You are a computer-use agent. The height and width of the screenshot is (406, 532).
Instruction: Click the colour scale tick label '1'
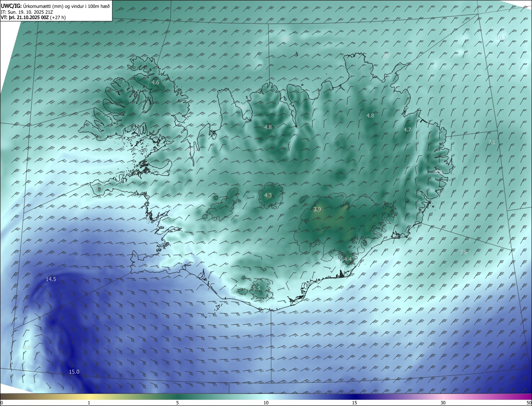tap(89, 403)
